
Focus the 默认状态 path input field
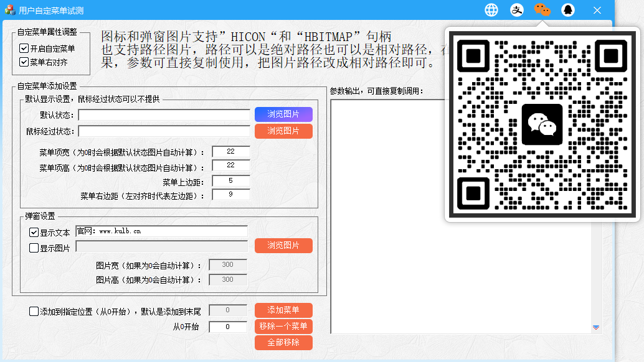tap(164, 115)
